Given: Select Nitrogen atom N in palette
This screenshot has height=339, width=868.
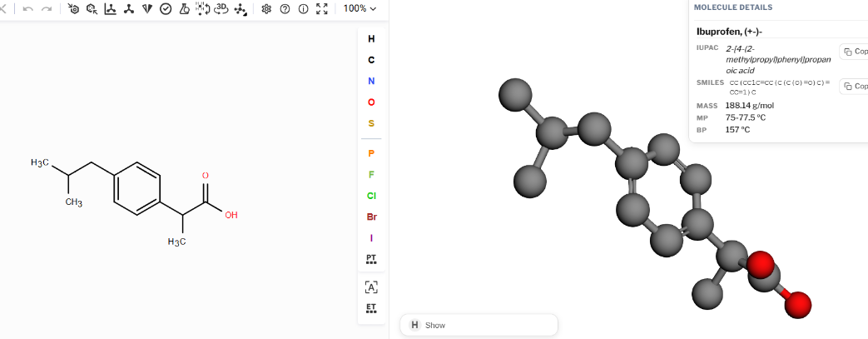Looking at the screenshot, I should pos(371,81).
